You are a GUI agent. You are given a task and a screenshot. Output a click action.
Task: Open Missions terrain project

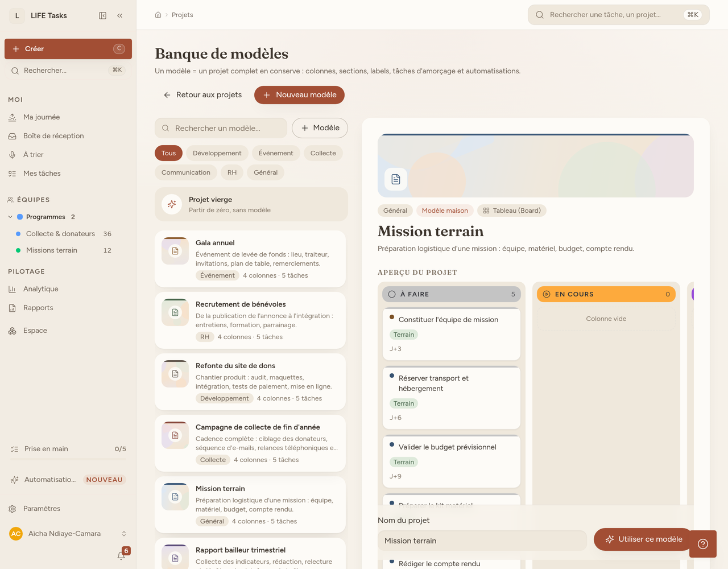click(x=68, y=250)
